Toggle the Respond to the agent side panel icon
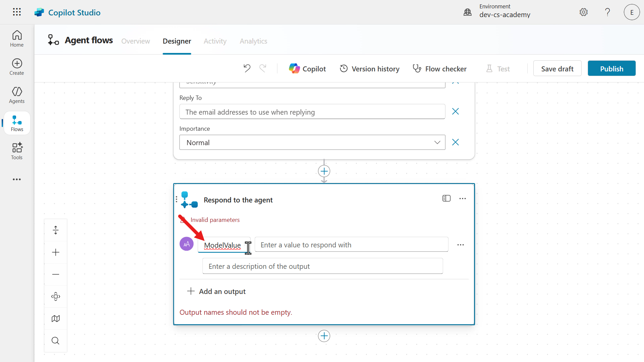This screenshot has width=644, height=362. coord(446,198)
